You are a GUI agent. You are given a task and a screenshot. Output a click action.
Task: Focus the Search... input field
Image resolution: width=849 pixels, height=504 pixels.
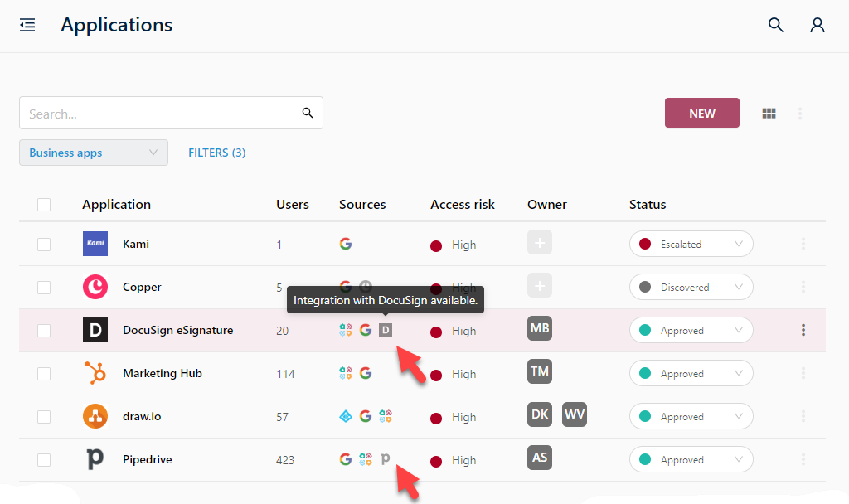click(x=171, y=113)
